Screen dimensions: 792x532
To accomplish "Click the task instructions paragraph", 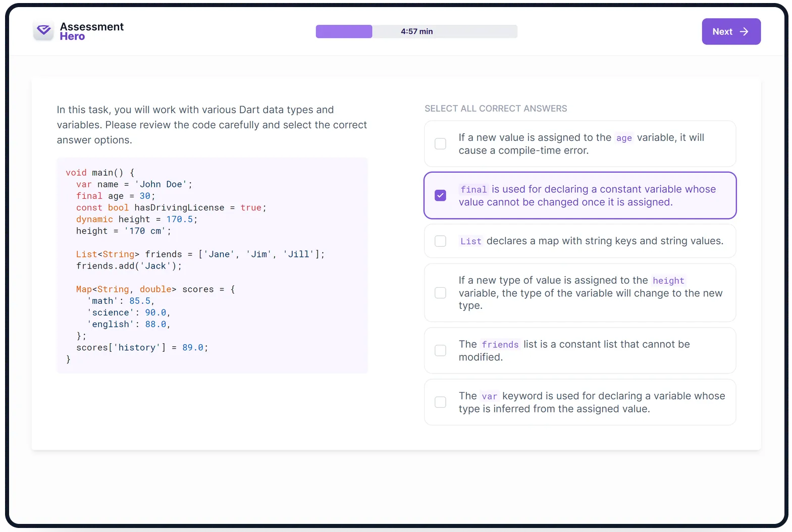I will [212, 125].
